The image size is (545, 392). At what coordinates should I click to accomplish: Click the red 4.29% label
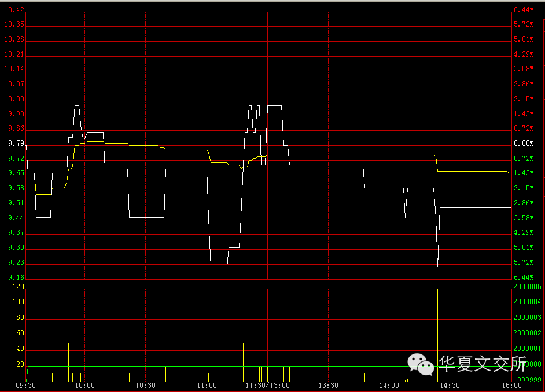pyautogui.click(x=524, y=54)
